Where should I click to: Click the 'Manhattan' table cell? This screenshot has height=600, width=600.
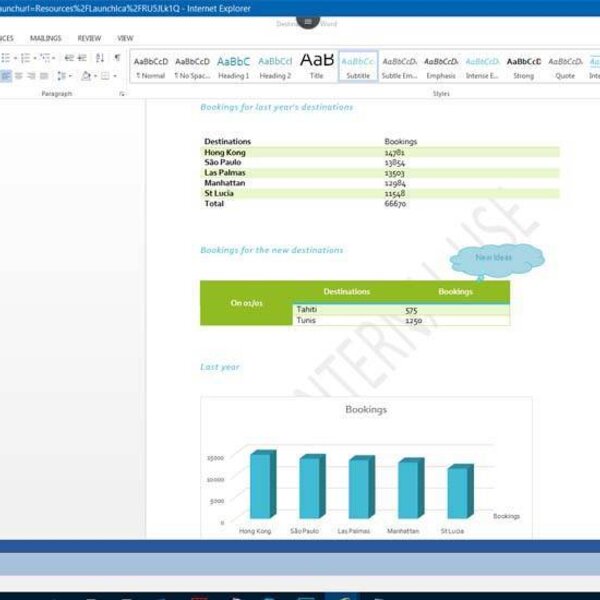coord(224,183)
